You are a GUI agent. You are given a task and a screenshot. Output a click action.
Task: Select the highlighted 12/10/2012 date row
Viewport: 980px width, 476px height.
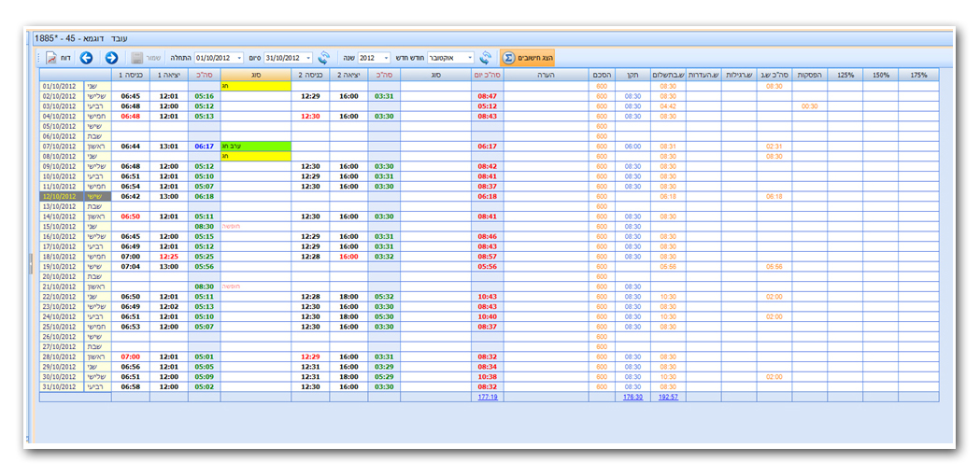[62, 196]
